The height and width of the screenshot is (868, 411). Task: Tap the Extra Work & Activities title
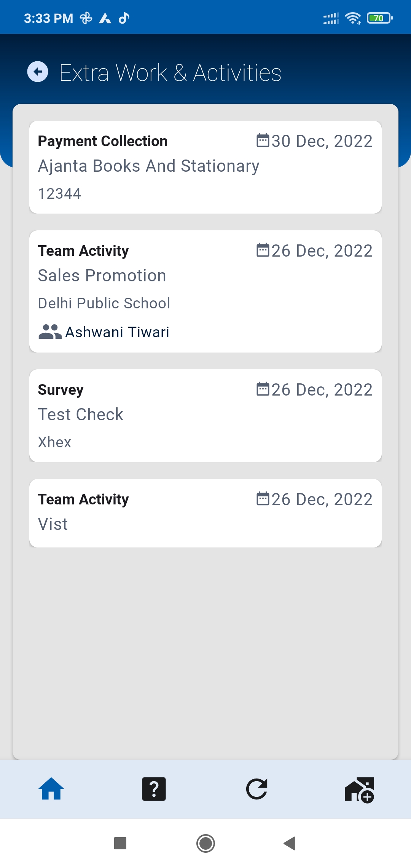pyautogui.click(x=170, y=73)
